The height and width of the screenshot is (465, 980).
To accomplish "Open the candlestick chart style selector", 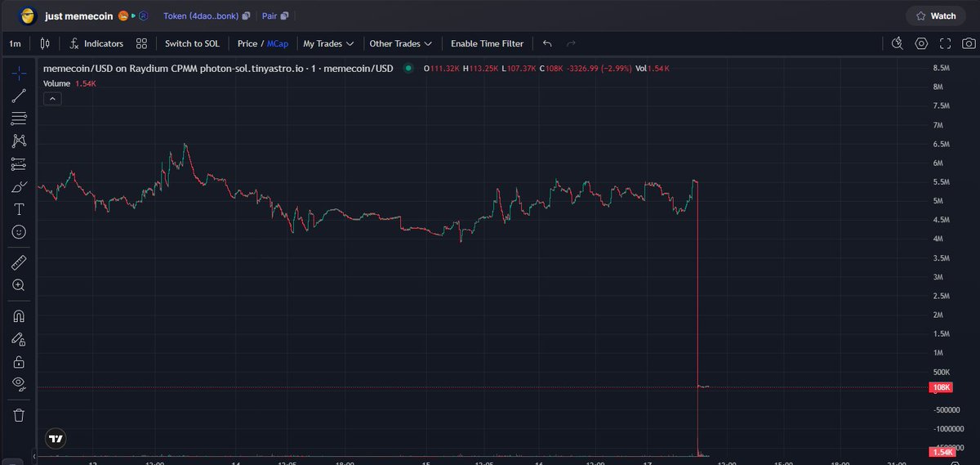I will tap(45, 43).
